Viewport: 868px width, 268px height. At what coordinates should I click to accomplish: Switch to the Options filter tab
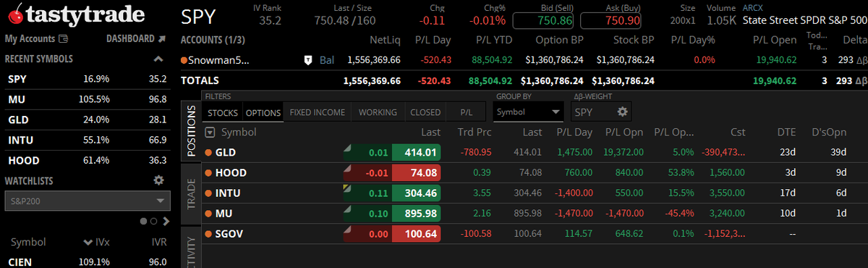(263, 112)
